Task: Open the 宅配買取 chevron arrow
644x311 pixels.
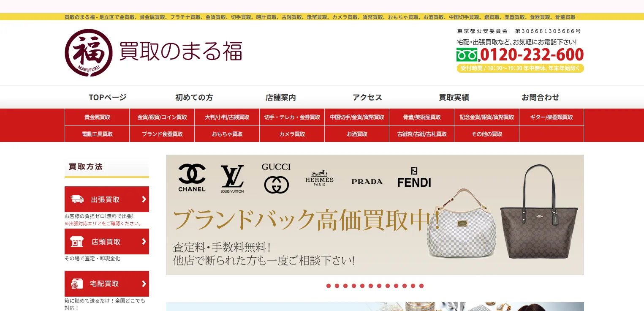Action: (x=144, y=284)
